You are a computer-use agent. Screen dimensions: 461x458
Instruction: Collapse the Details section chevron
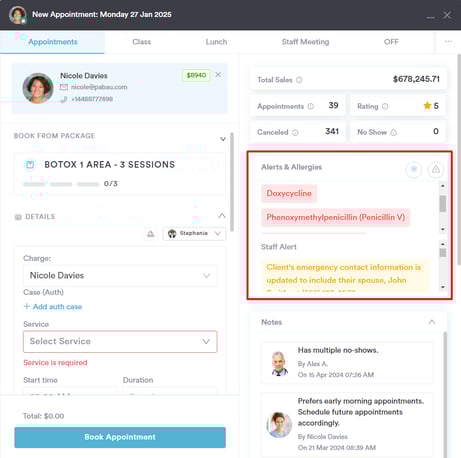[222, 216]
